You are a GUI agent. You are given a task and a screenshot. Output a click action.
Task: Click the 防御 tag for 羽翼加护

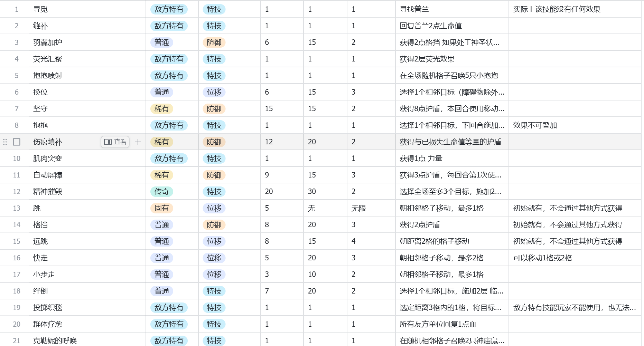[x=214, y=42]
